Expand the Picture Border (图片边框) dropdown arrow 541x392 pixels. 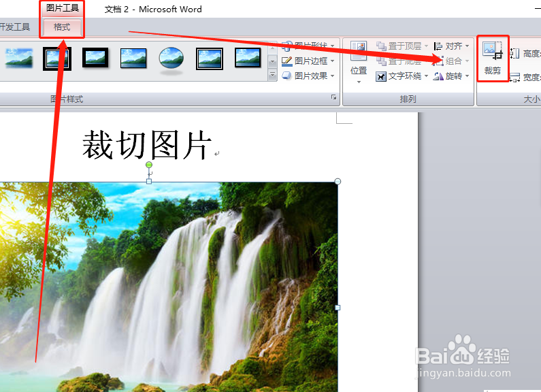coord(332,61)
